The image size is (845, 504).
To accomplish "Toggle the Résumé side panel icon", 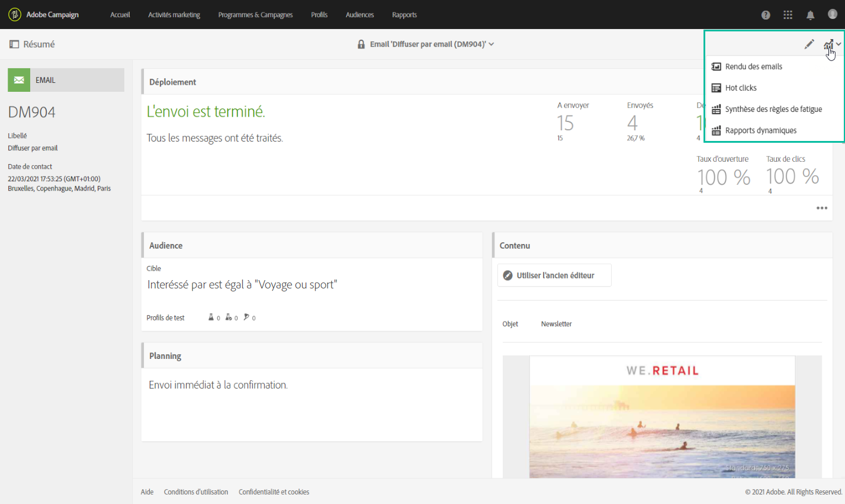I will [14, 44].
